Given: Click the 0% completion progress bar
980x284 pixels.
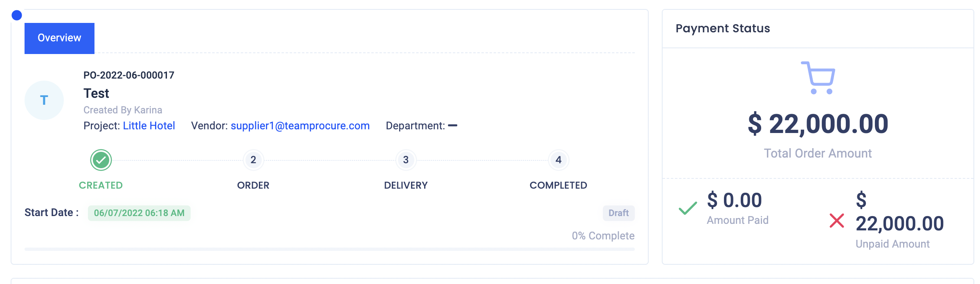Looking at the screenshot, I should pos(330,249).
